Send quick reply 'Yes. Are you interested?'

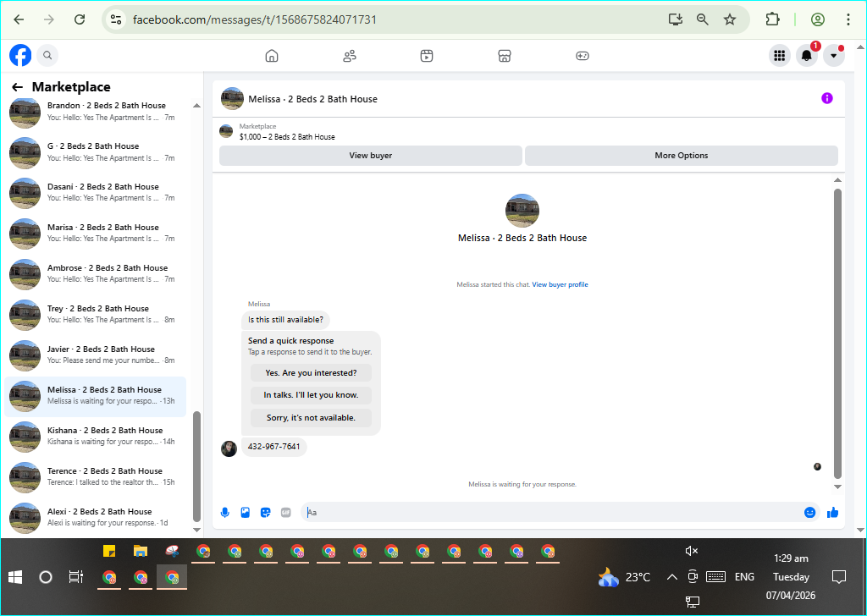coord(311,373)
